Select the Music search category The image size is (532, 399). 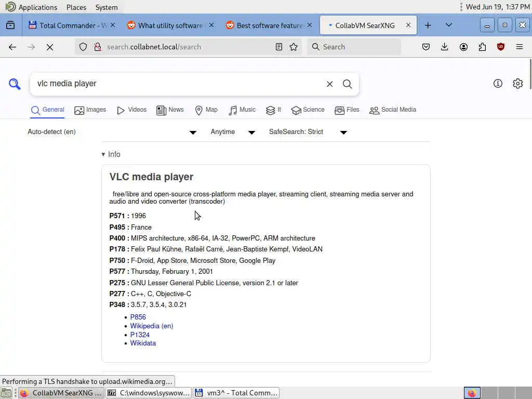click(242, 110)
